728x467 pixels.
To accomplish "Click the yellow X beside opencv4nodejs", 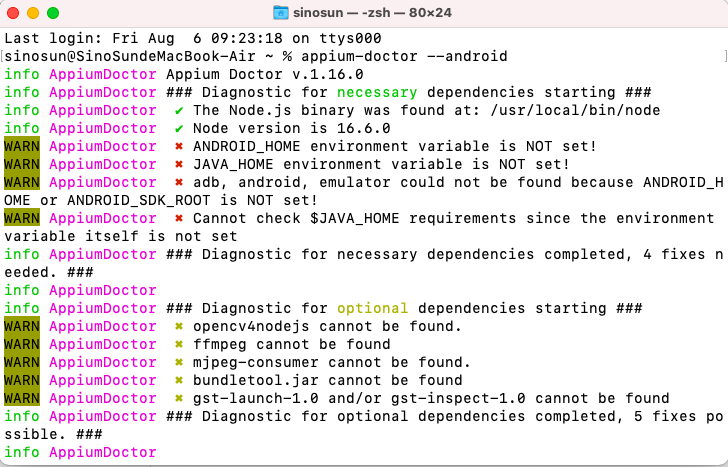I will (178, 326).
